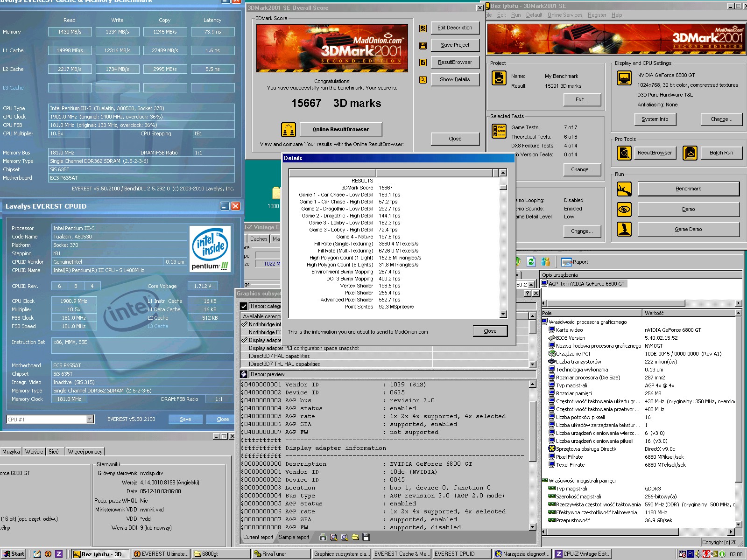Click the Benchmark run icon
Viewport: 747px width, 560px height.
pyautogui.click(x=624, y=189)
